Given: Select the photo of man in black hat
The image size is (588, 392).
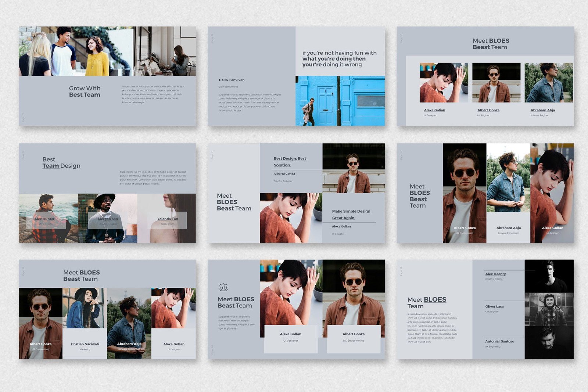Looking at the screenshot, I should (x=108, y=218).
